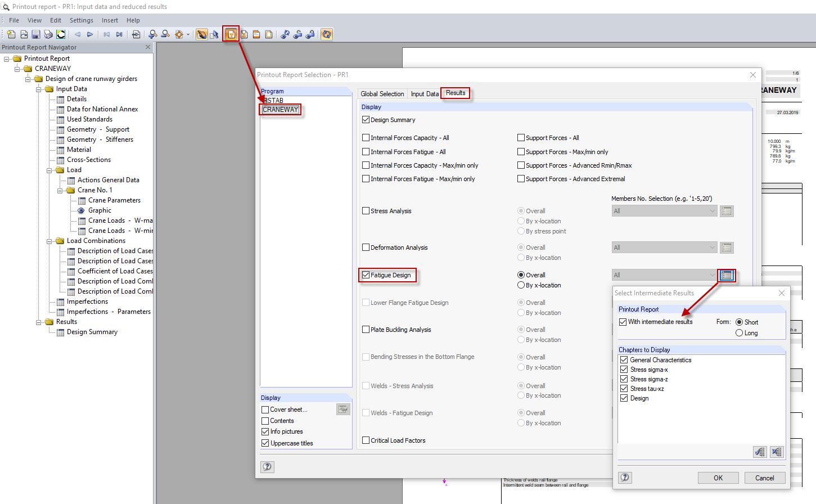Click cover sheet edit icon button
This screenshot has height=504, width=816.
(x=343, y=409)
